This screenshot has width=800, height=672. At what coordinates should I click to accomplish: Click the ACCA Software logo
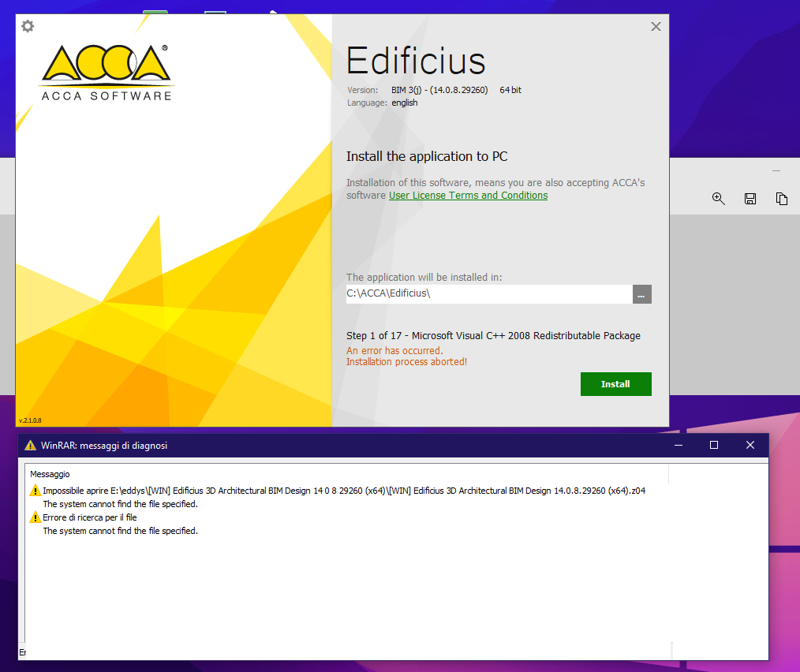point(107,72)
